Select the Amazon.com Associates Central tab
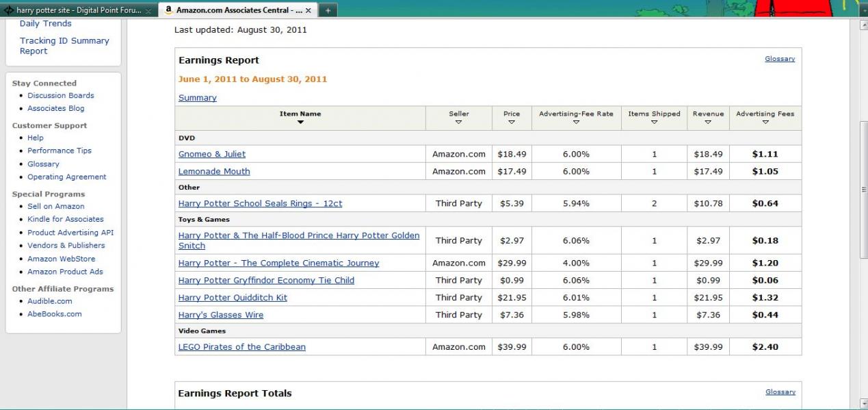This screenshot has height=410, width=868. 237,10
